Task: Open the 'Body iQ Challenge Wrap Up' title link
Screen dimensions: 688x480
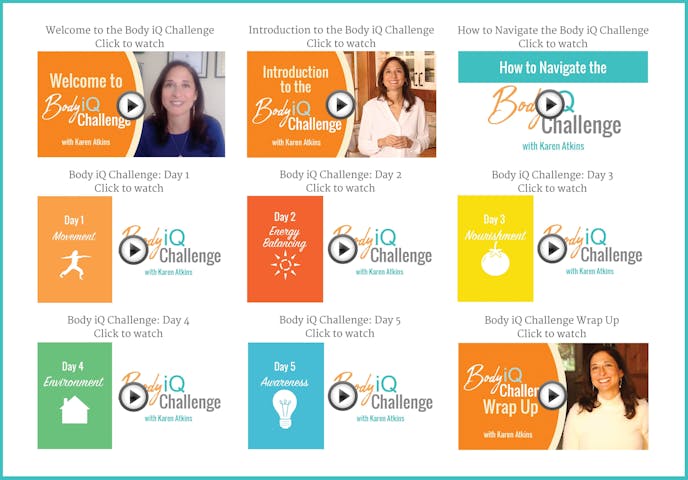Action: pos(552,320)
